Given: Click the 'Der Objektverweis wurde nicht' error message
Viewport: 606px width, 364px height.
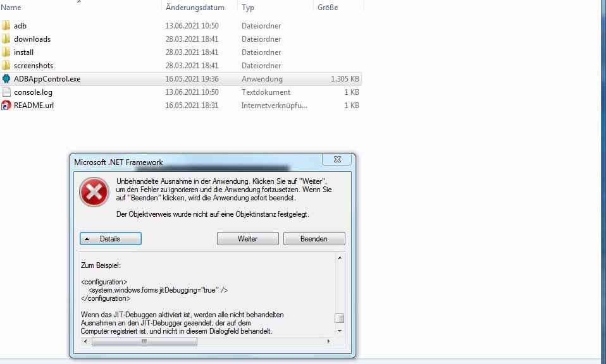Looking at the screenshot, I should 213,214.
